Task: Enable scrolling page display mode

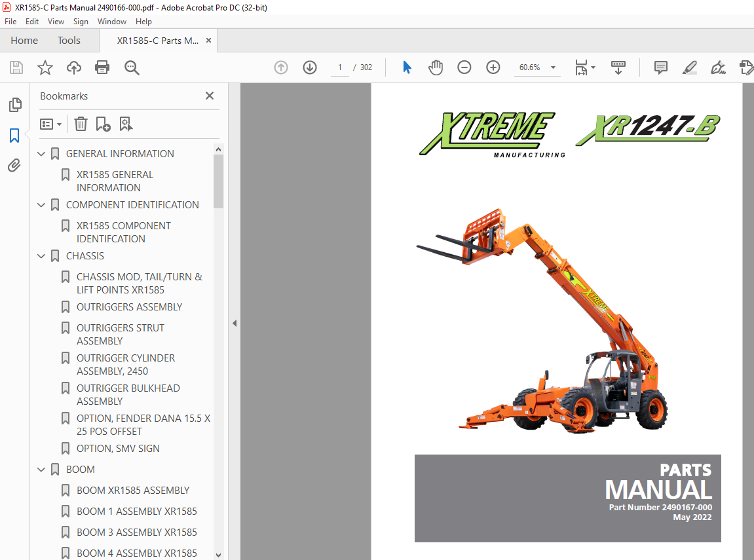Action: tap(618, 67)
